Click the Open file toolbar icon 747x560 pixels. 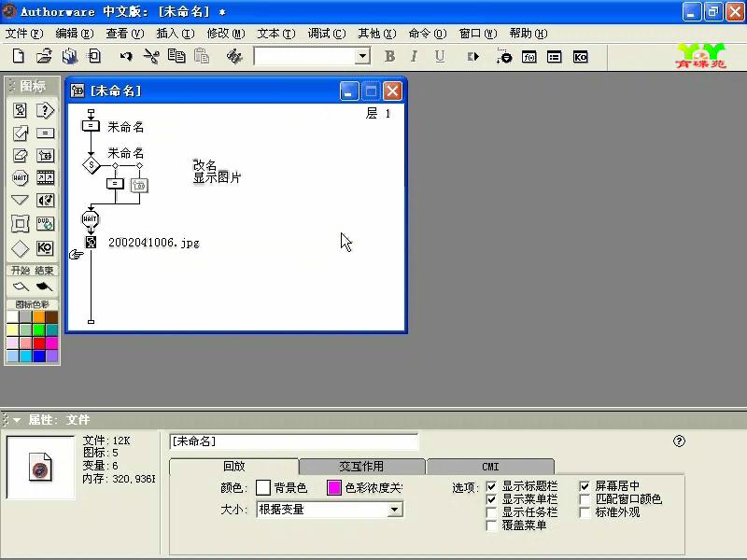[x=44, y=56]
